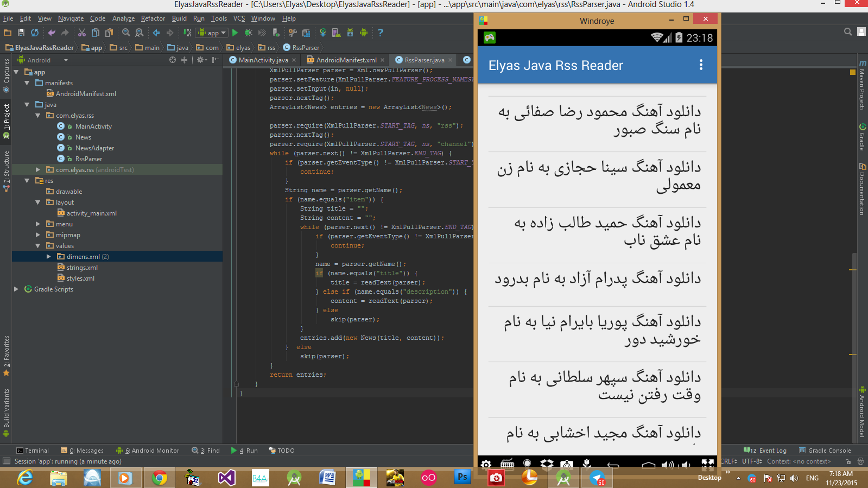
Task: Open the app run configuration dropdown
Action: 212,33
